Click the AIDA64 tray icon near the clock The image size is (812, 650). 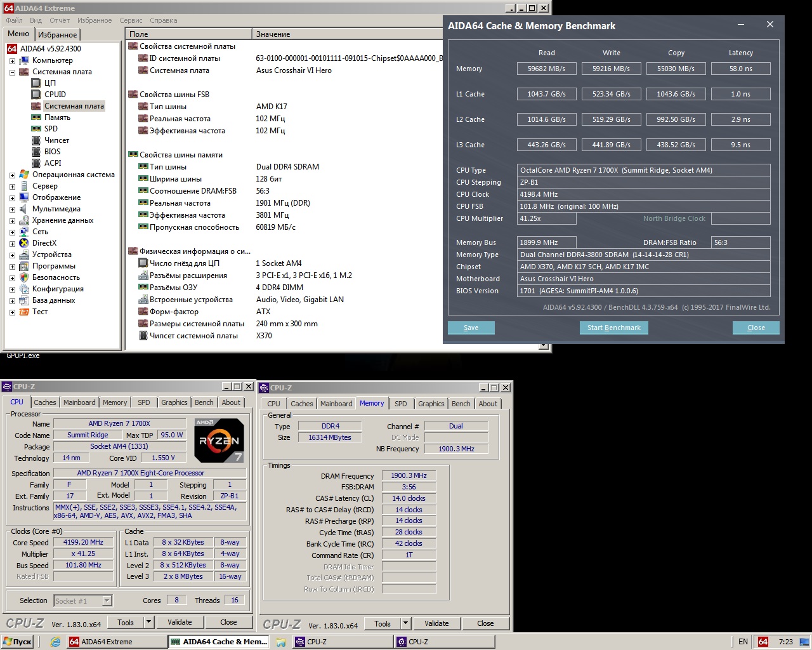point(763,642)
